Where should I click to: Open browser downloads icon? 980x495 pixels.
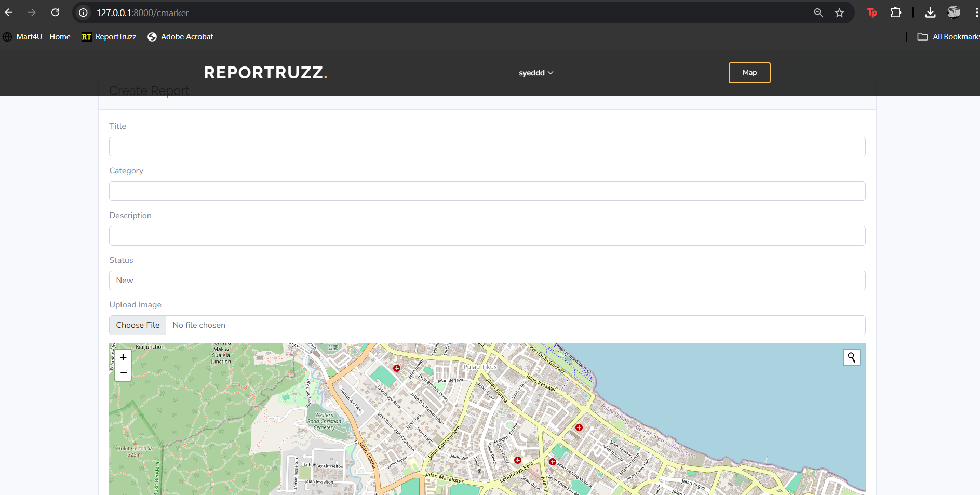(x=930, y=12)
